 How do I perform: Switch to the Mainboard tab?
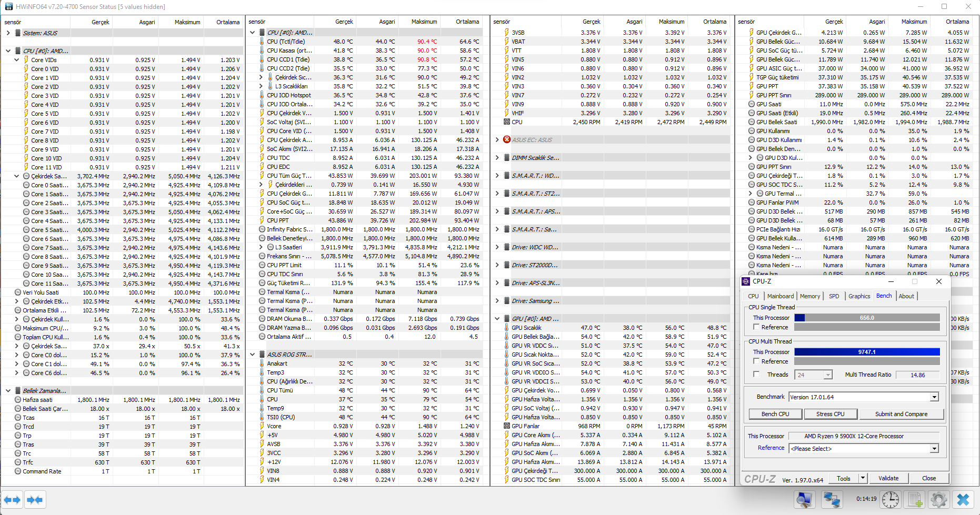click(780, 296)
